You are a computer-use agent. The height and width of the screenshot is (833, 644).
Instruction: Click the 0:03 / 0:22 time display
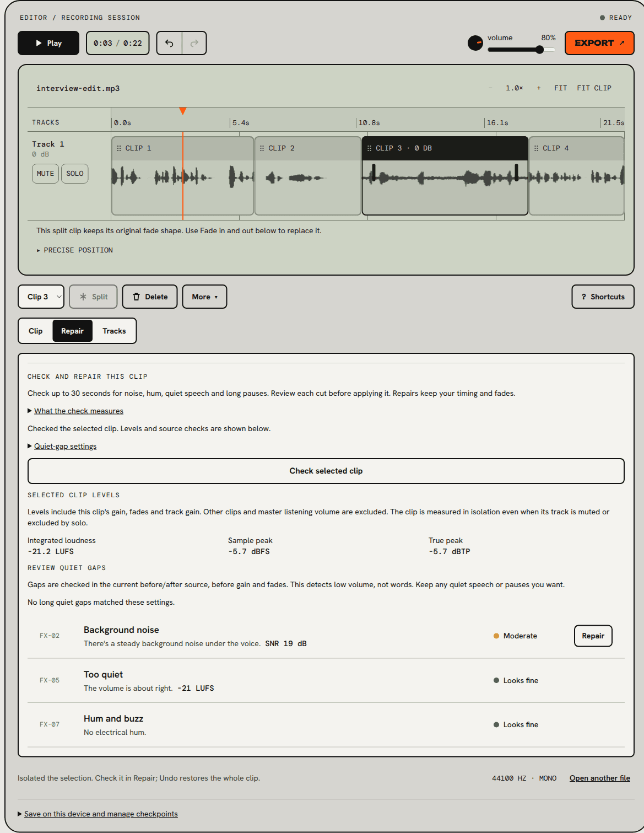point(117,43)
